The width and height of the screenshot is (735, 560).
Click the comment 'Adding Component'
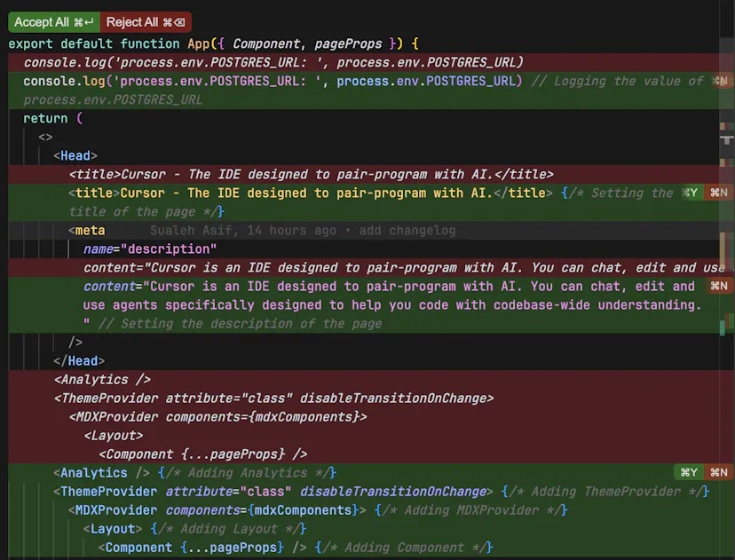click(x=405, y=548)
